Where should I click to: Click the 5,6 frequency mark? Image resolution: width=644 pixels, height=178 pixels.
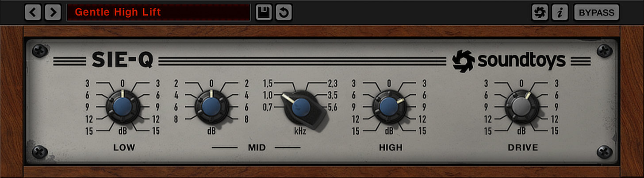coord(333,107)
